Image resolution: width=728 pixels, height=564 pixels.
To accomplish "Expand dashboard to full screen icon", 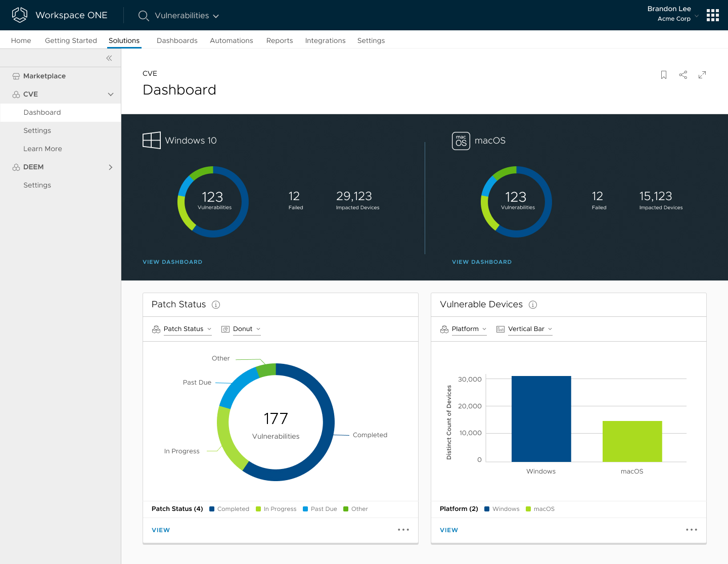I will [702, 75].
